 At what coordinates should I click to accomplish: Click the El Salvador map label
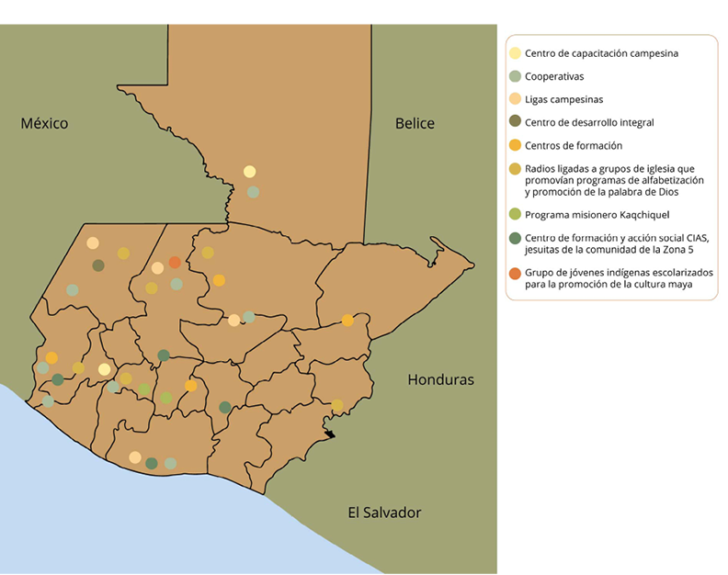click(384, 513)
